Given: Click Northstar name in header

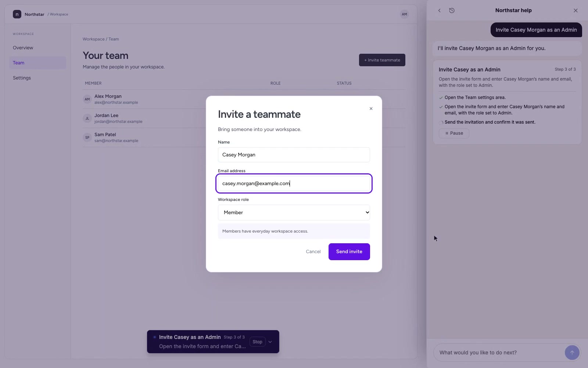Looking at the screenshot, I should [34, 14].
